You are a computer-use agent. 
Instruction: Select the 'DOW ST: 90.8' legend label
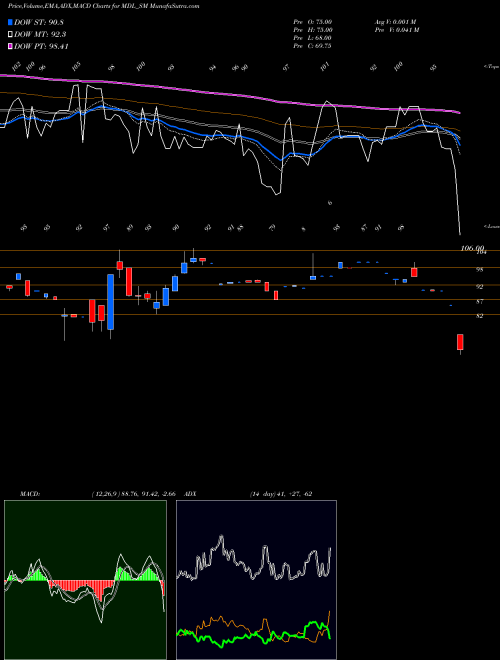pos(39,22)
